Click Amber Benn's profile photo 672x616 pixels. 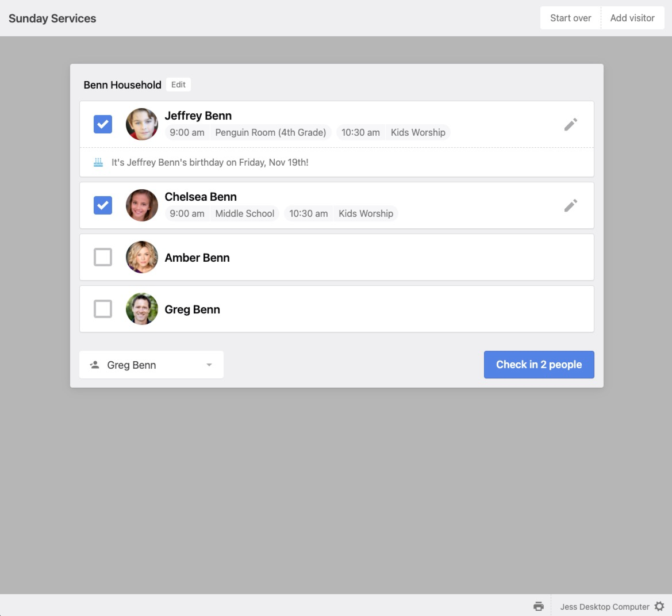click(142, 257)
